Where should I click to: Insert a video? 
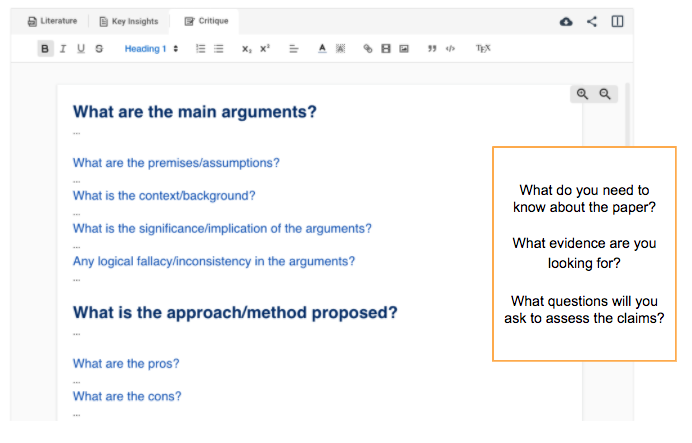(x=386, y=49)
